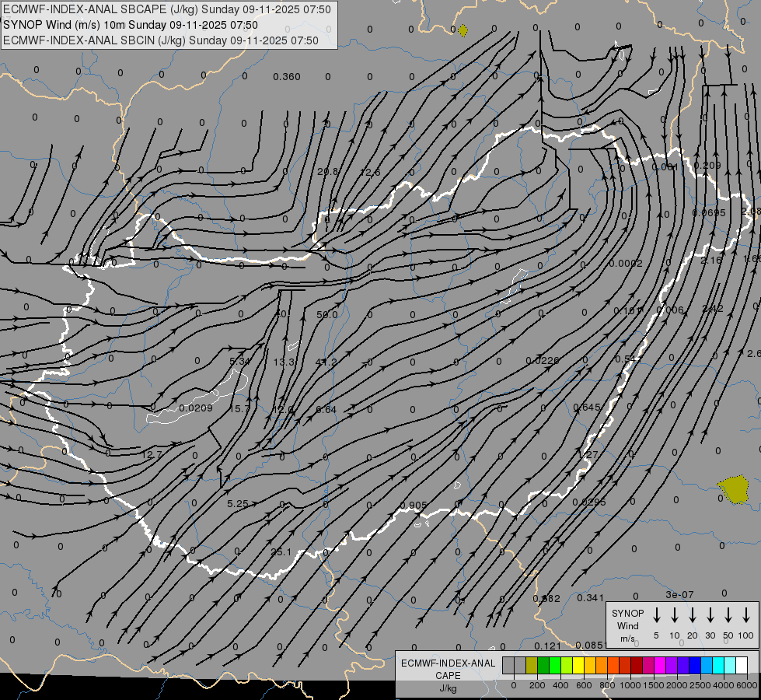The image size is (761, 700).
Task: Click the 30 m/s wind arrow in legend
Action: (710, 614)
